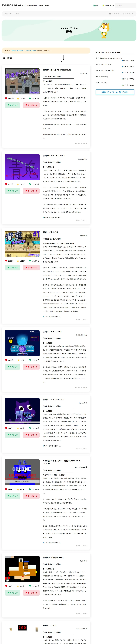
Task: Open thumbnail of 青鬼オフラインDX V1.8.91
Action: coord(22,472)
